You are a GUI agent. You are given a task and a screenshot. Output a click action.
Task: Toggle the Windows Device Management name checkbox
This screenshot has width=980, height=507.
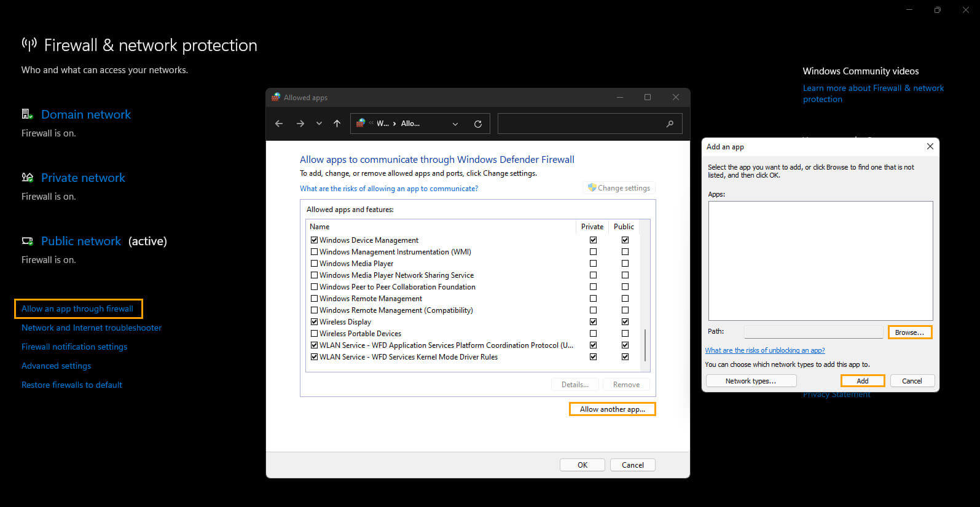point(314,240)
